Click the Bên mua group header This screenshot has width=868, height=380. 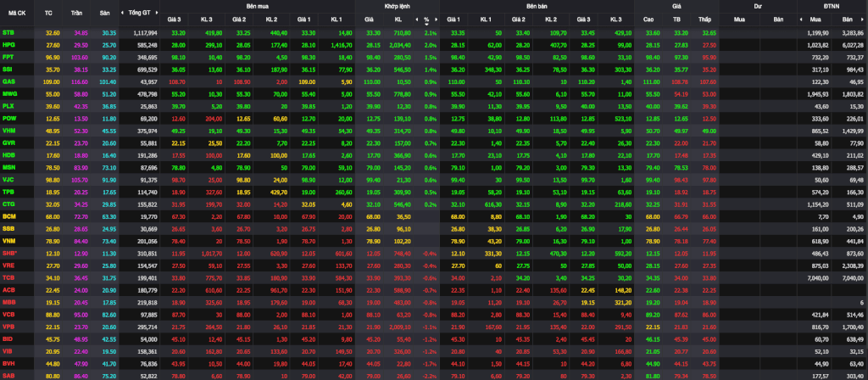click(258, 6)
